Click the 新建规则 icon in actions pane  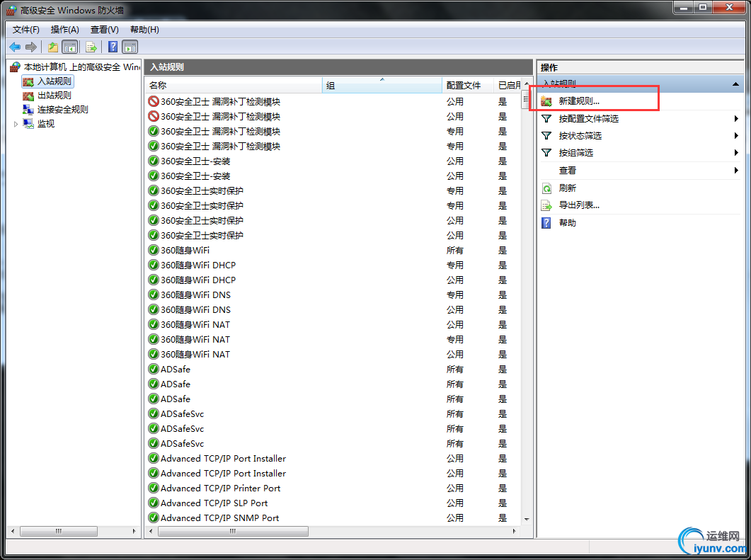point(546,101)
